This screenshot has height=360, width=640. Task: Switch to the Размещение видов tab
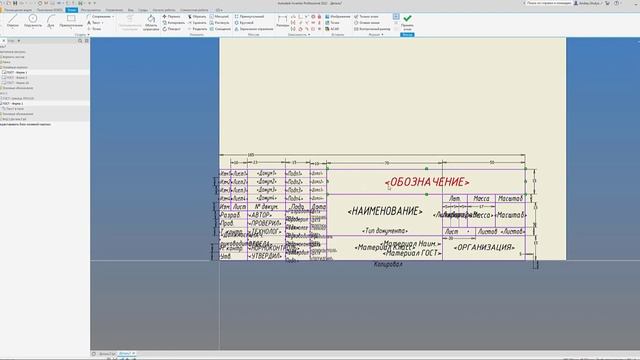click(x=19, y=10)
